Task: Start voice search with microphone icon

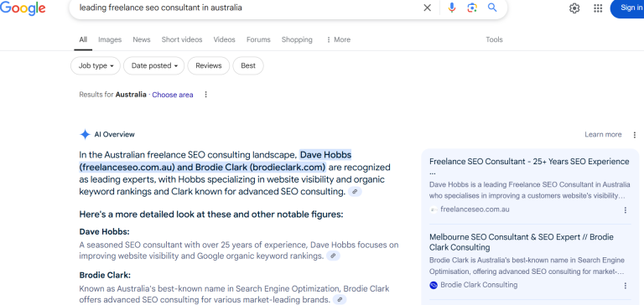Action: tap(452, 8)
